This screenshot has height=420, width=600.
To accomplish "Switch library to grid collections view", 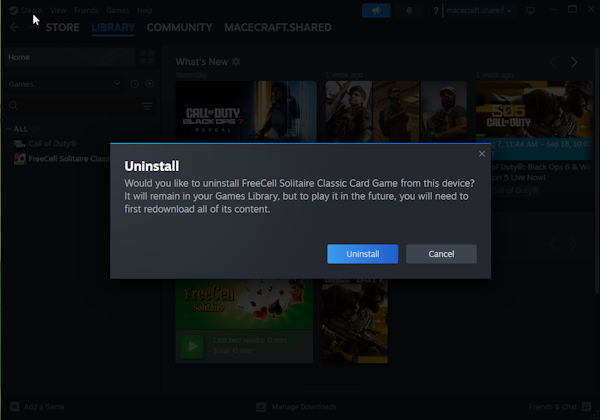I will click(x=147, y=57).
